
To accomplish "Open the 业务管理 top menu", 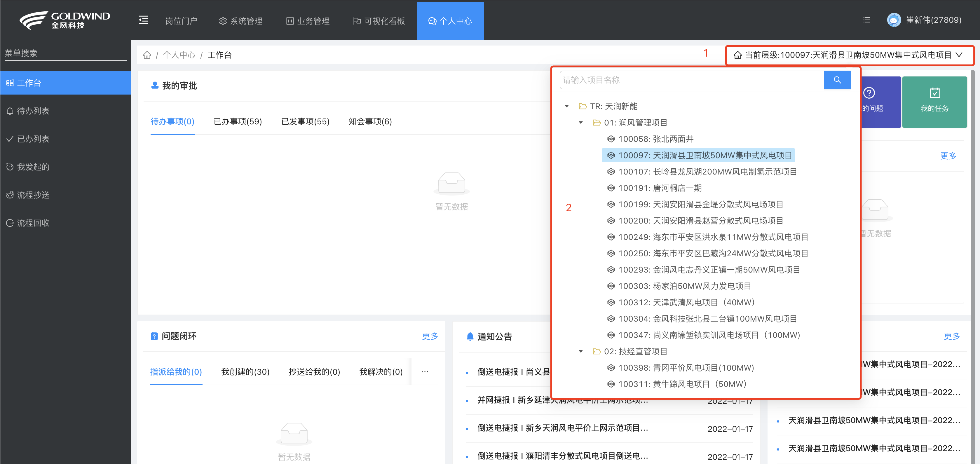I will (308, 21).
